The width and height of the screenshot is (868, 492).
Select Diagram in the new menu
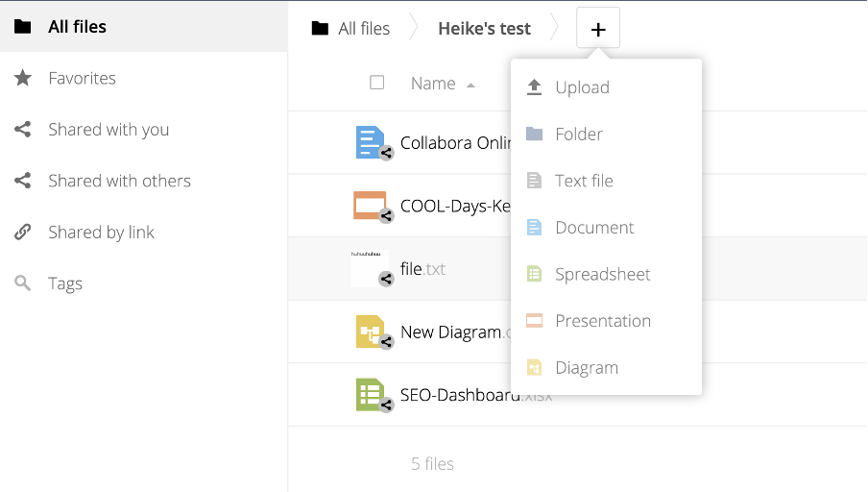click(x=586, y=368)
